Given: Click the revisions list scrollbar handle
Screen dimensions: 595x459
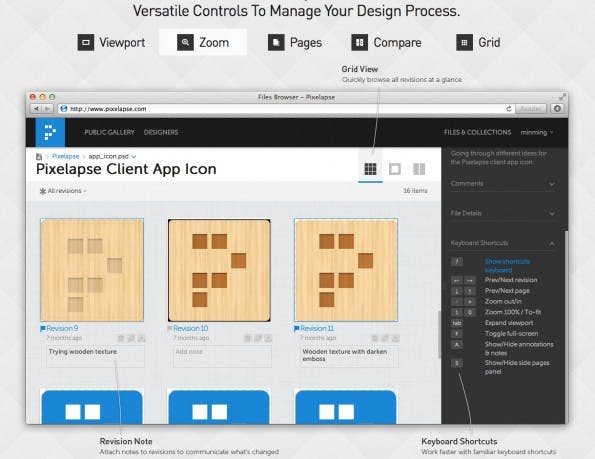Looking at the screenshot, I should point(439,334).
